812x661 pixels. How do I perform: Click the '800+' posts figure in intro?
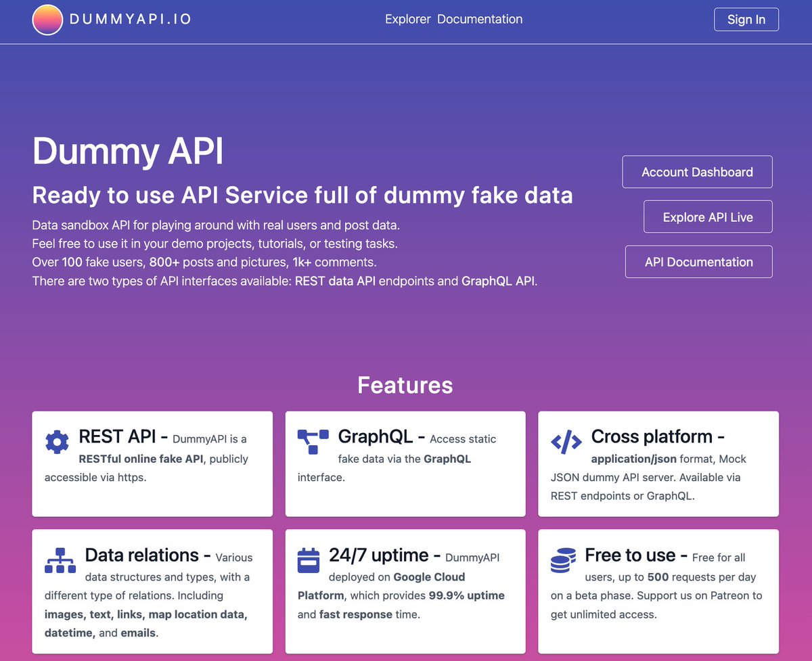164,262
